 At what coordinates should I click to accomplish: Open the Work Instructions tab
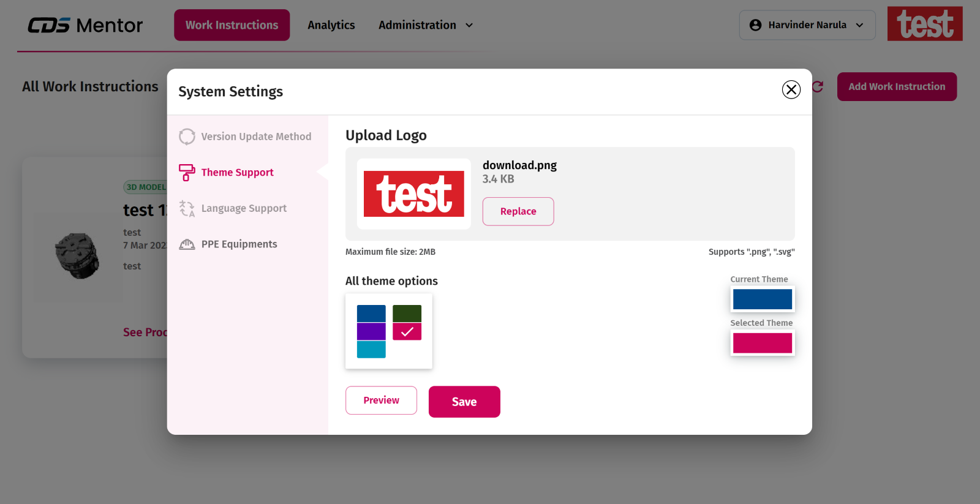[232, 25]
